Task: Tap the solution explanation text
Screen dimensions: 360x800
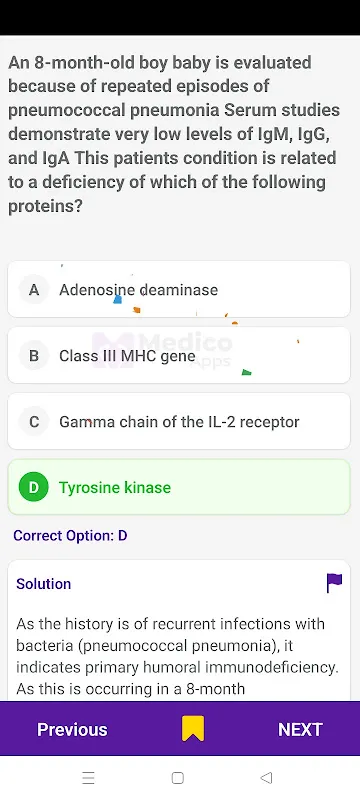Action: click(177, 656)
